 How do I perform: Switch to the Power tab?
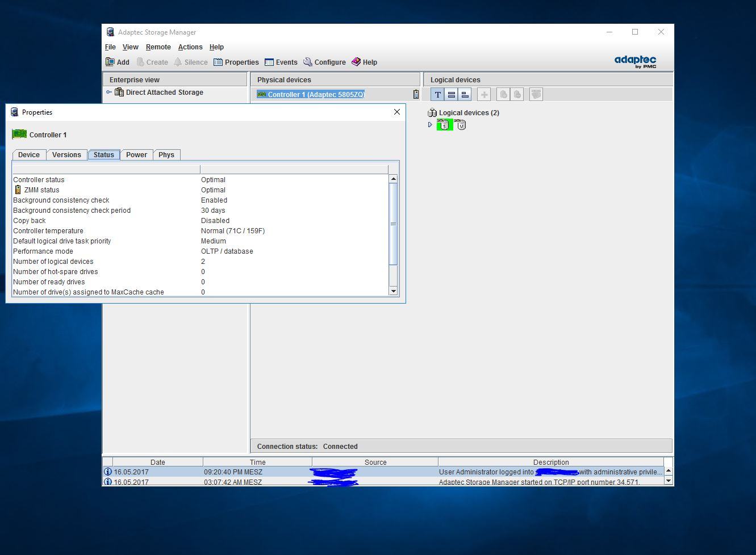click(136, 155)
